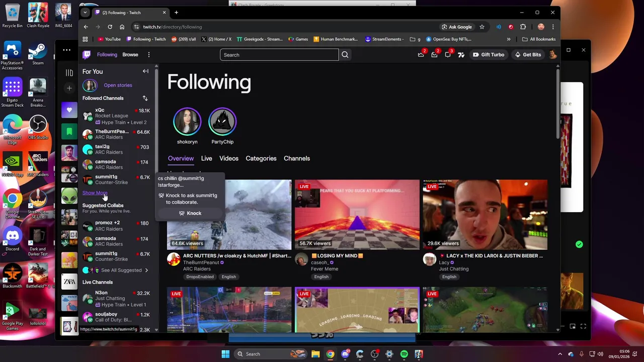View site information icon in address bar
The width and height of the screenshot is (644, 362).
136,27
